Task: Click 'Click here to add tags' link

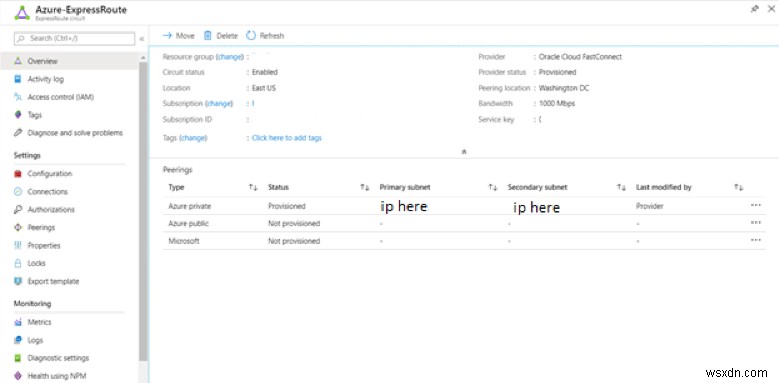Action: (287, 138)
